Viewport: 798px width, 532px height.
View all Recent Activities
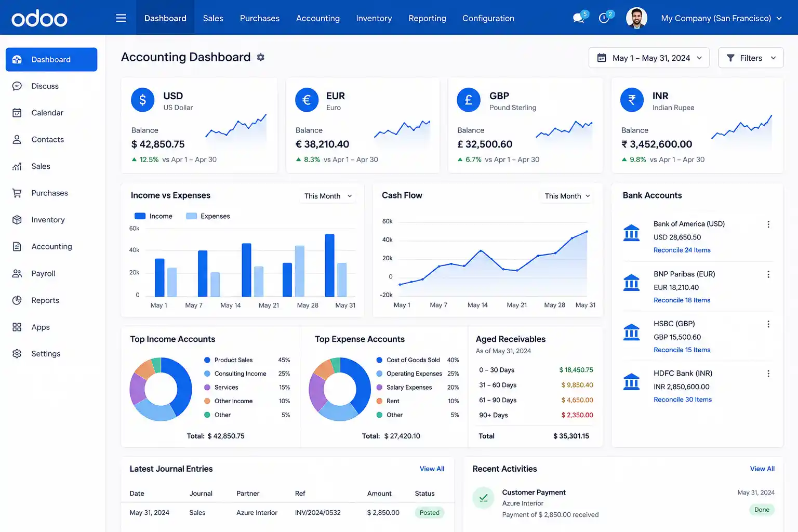tap(762, 469)
